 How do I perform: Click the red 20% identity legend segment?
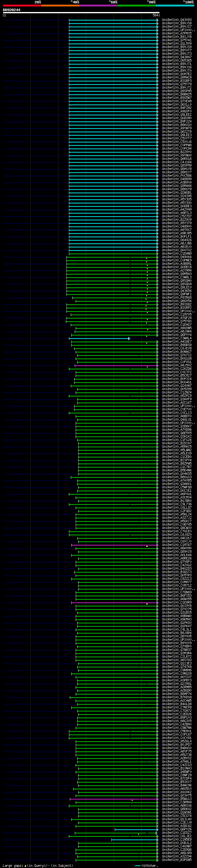[x=22, y=6]
